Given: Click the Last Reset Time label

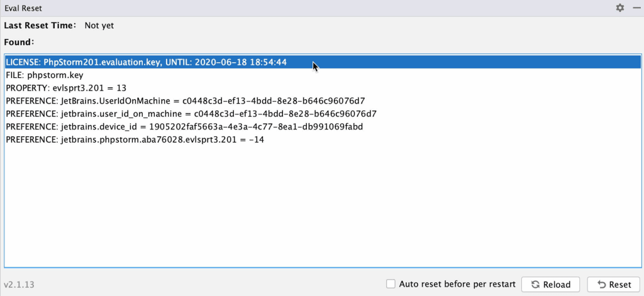Looking at the screenshot, I should click(40, 26).
